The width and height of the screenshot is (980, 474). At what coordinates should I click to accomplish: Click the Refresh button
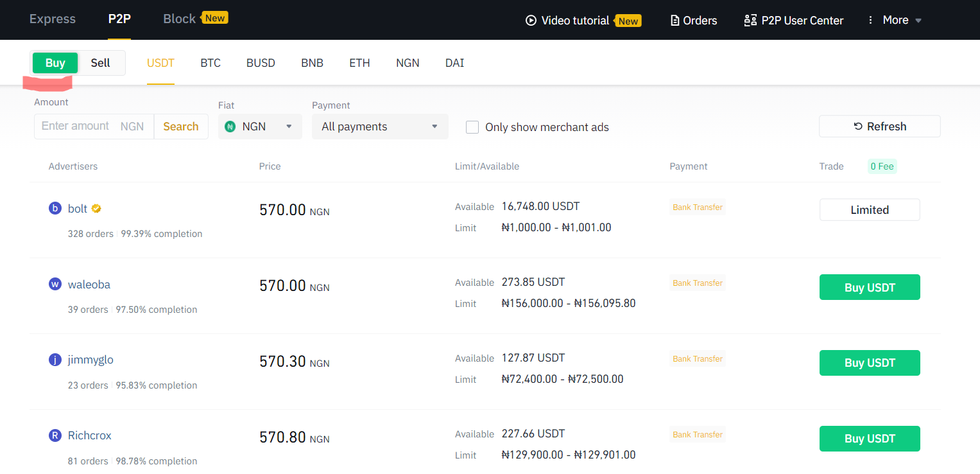point(880,127)
